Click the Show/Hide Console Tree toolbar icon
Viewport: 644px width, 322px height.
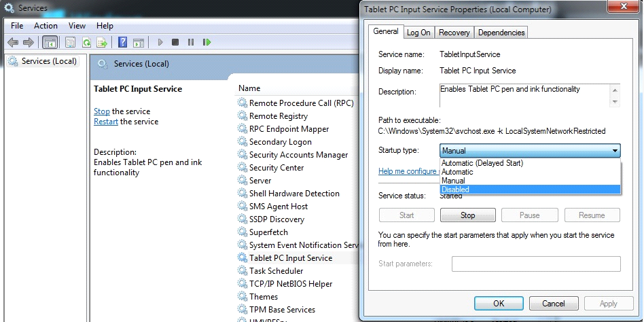50,42
